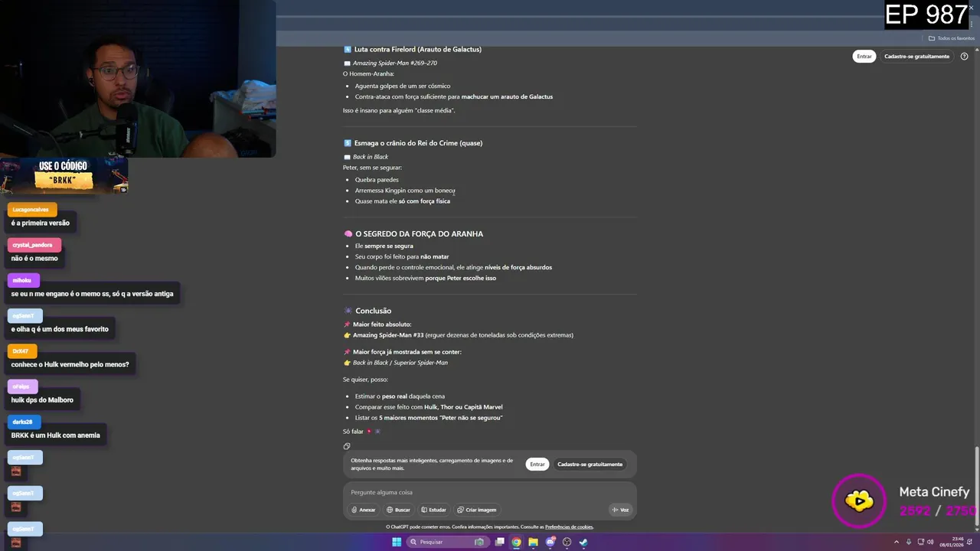Image resolution: width=980 pixels, height=551 pixels.
Task: Click the chat message hulk dps do Malboro
Action: [x=42, y=399]
